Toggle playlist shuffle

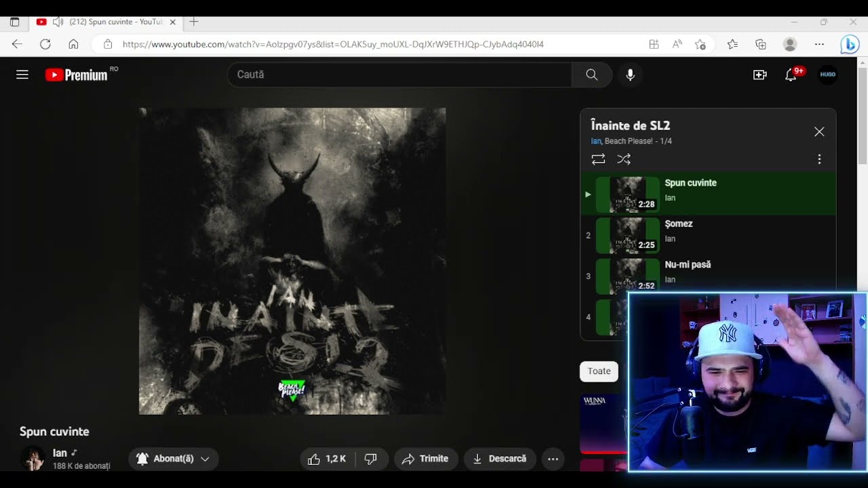624,159
